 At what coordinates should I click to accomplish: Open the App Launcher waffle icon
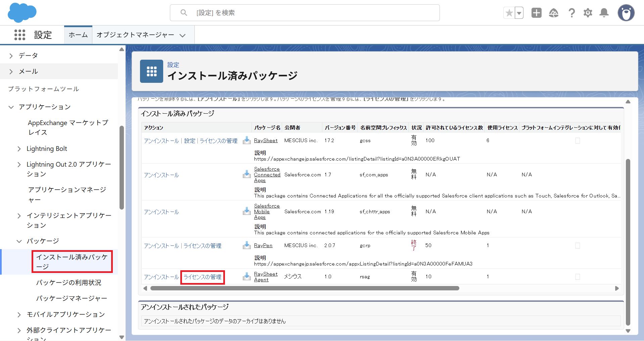coord(20,35)
